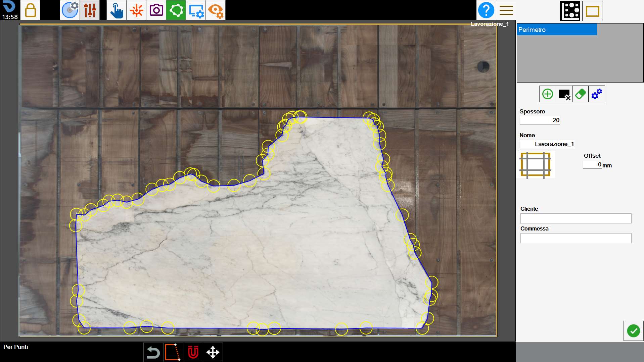Click the orange laser target icon
Viewport: 644px width, 362px height.
(x=136, y=10)
